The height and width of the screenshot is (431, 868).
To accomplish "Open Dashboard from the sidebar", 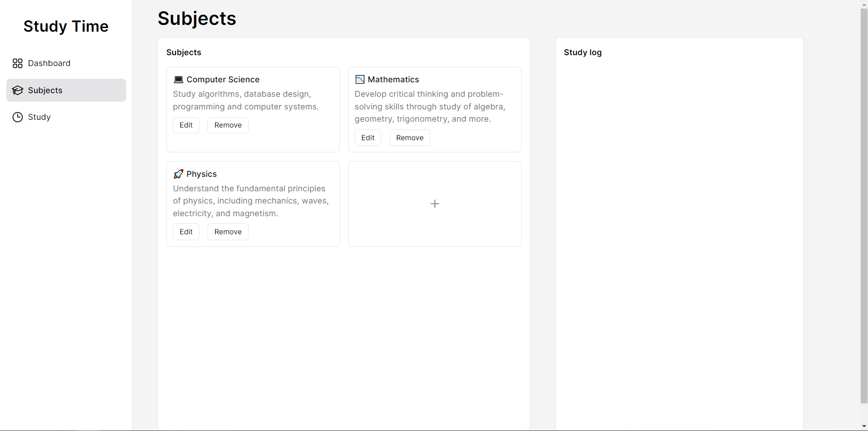I will pyautogui.click(x=49, y=63).
